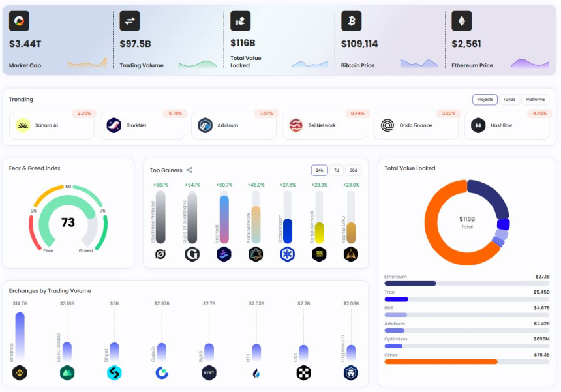Click the Trading Volume arrows icon
Viewport: 561px width, 392px height.
pyautogui.click(x=130, y=21)
